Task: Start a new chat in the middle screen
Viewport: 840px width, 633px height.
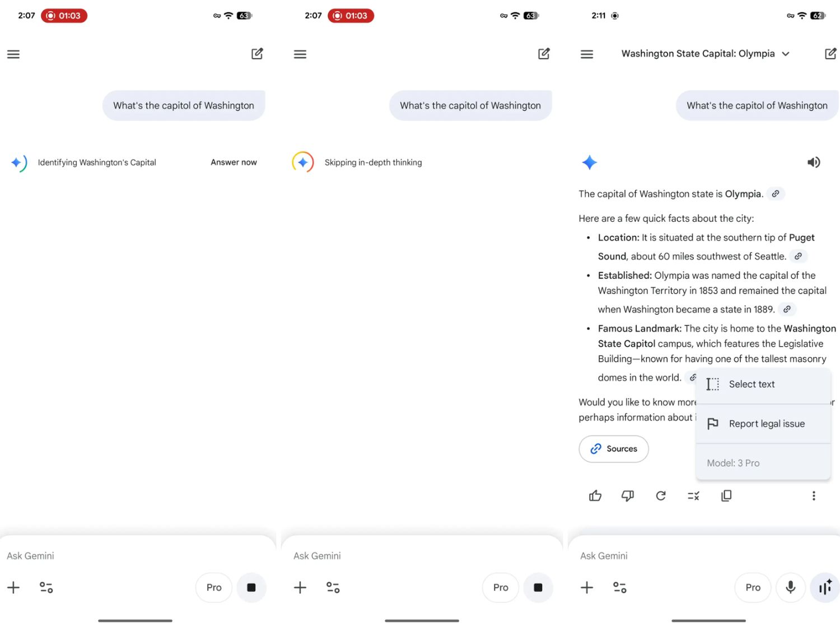Action: pos(544,54)
